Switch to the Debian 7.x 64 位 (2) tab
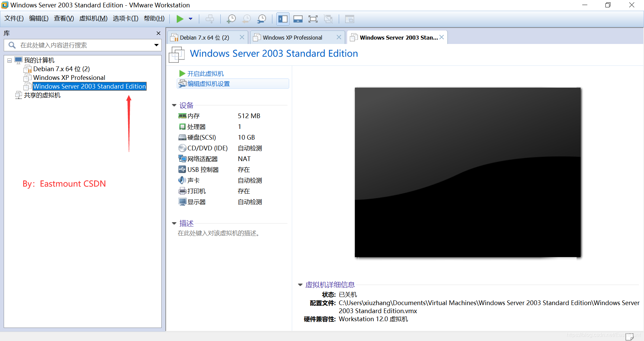644x341 pixels. pos(205,38)
